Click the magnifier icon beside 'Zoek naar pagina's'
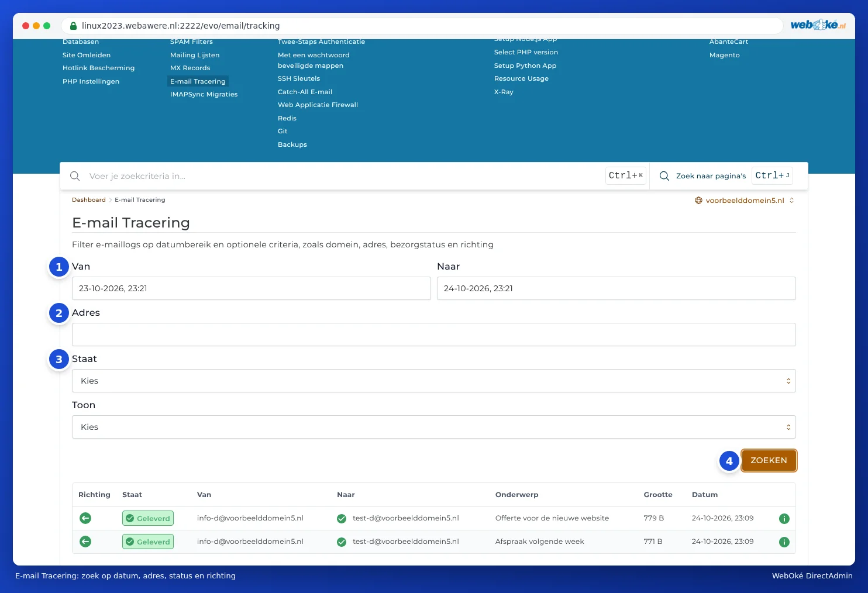Image resolution: width=868 pixels, height=593 pixels. 664,176
